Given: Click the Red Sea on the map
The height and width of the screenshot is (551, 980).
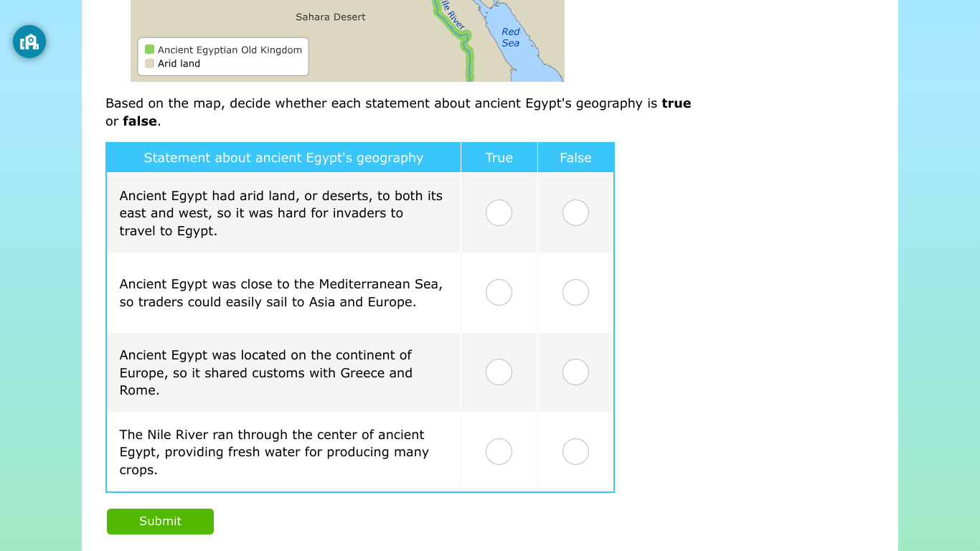Looking at the screenshot, I should tap(511, 36).
